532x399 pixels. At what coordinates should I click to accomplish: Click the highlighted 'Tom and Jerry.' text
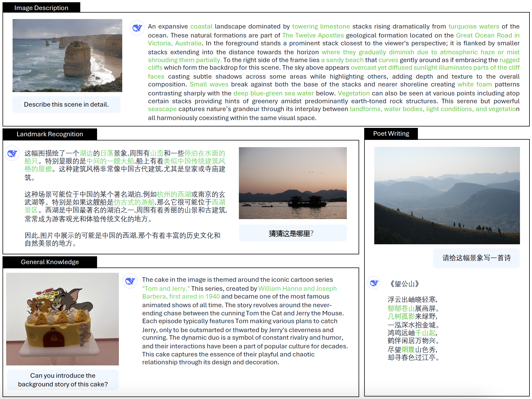click(x=166, y=288)
